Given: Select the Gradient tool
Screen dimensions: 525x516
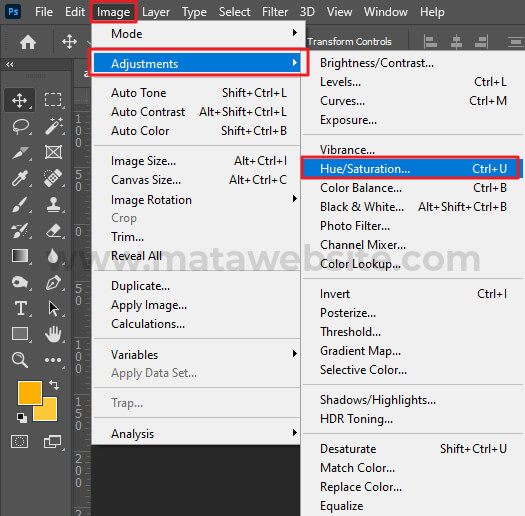Looking at the screenshot, I should tap(20, 256).
